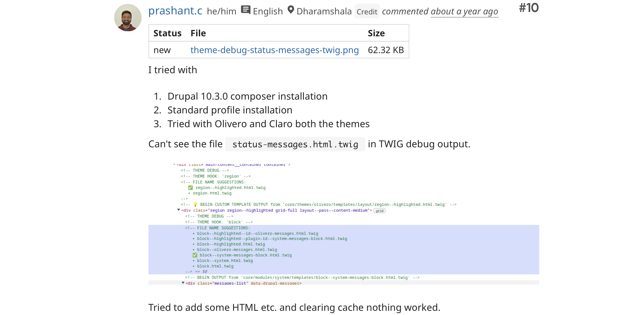
Task: Toggle the checkmark beside block--system-messages-block.html.twig
Action: (x=195, y=255)
